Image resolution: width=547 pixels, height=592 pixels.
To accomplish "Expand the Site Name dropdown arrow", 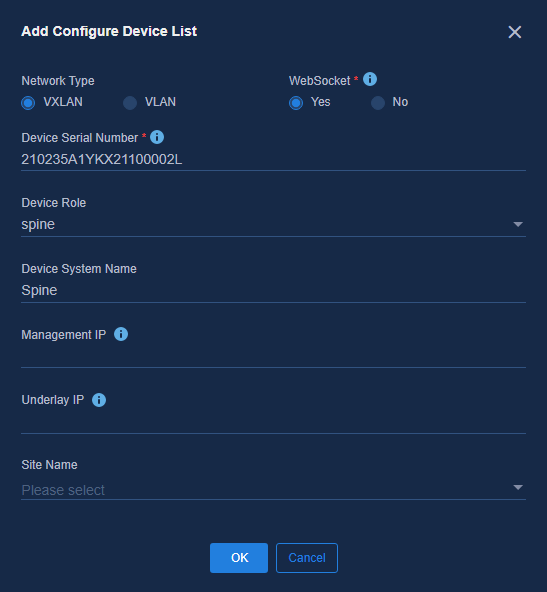I will pos(518,487).
